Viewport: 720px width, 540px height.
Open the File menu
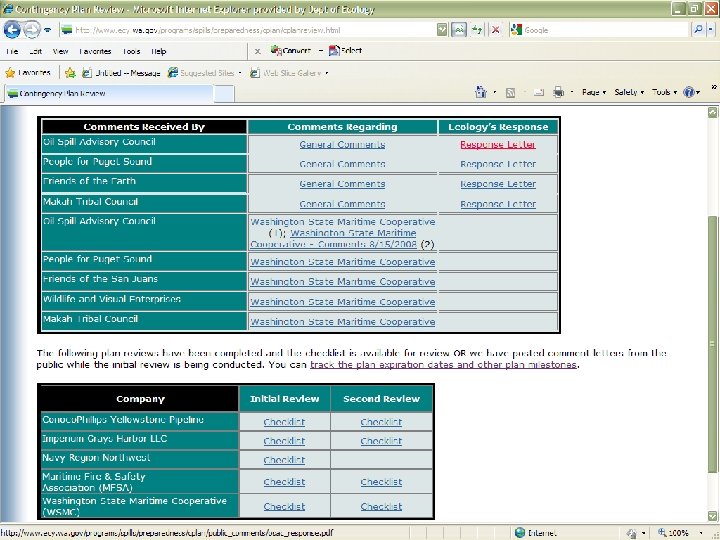click(x=12, y=51)
